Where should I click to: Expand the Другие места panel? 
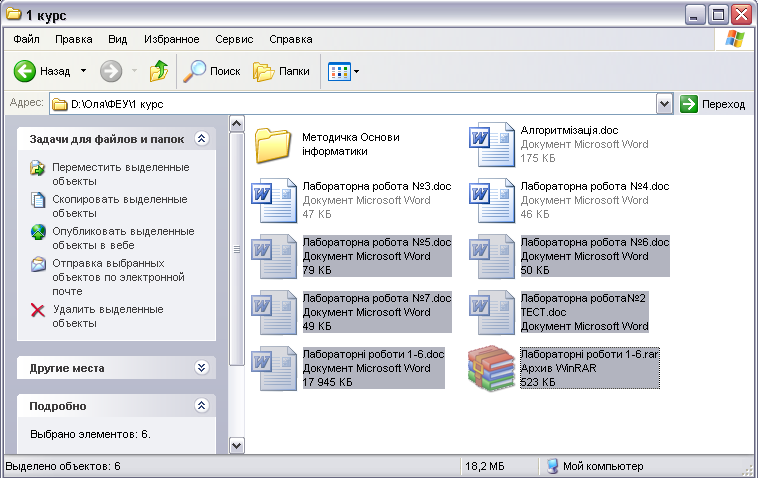(202, 368)
